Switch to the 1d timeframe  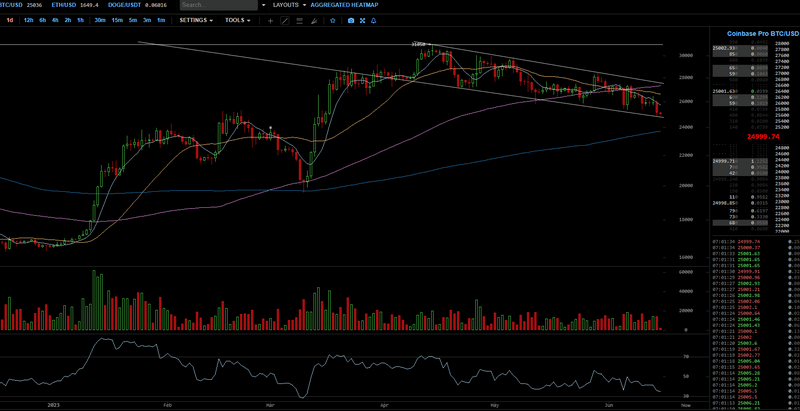[x=10, y=20]
